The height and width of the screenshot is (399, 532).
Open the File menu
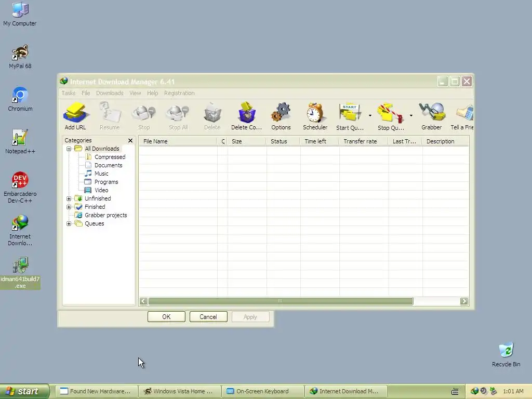[x=86, y=93]
